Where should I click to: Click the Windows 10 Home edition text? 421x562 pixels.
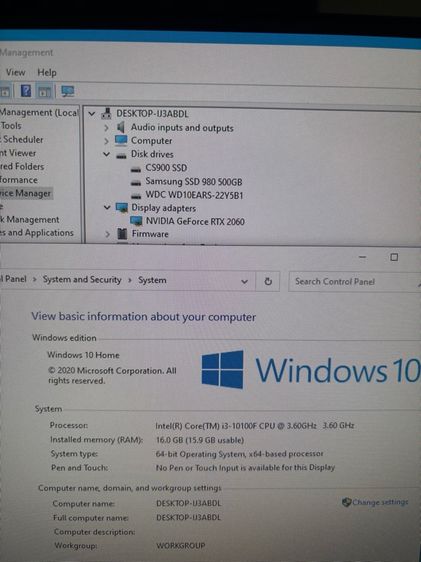click(x=83, y=355)
